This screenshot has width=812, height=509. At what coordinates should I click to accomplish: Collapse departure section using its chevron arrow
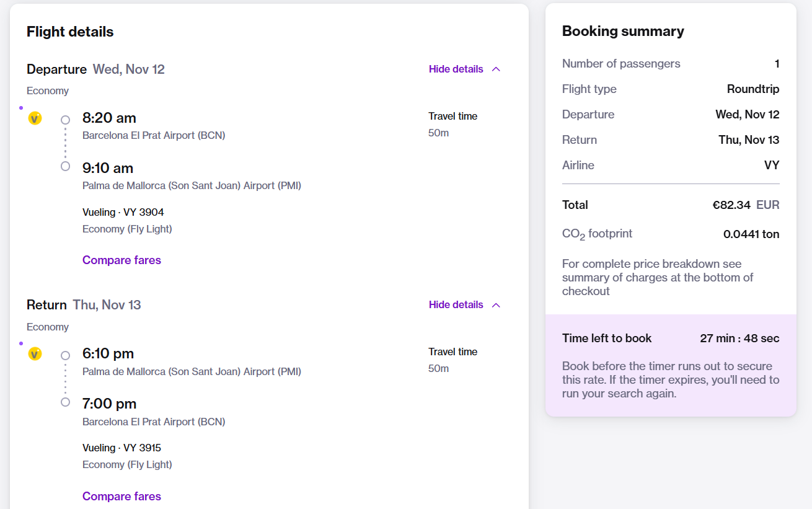tap(496, 69)
